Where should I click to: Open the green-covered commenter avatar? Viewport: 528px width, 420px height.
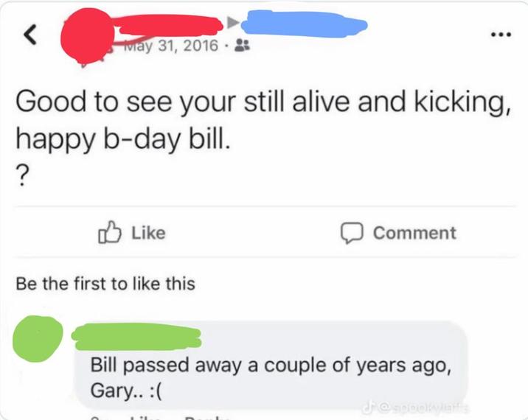[x=38, y=338]
